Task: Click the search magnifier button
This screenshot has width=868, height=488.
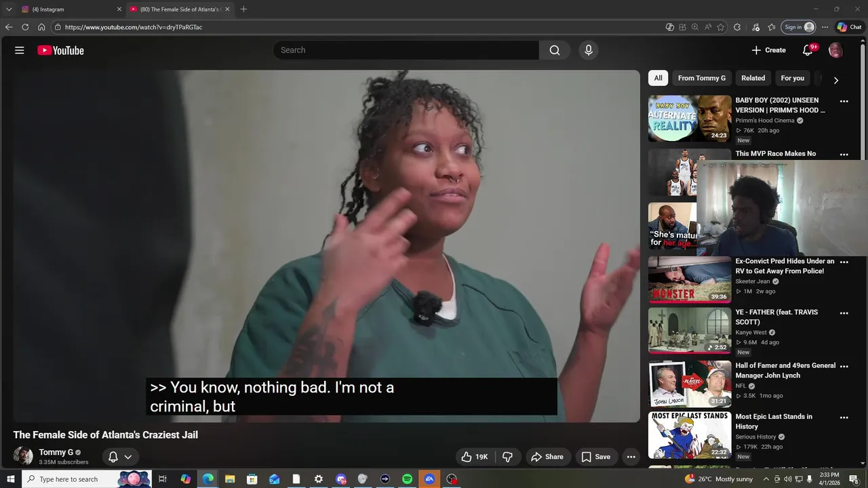Action: pos(555,50)
